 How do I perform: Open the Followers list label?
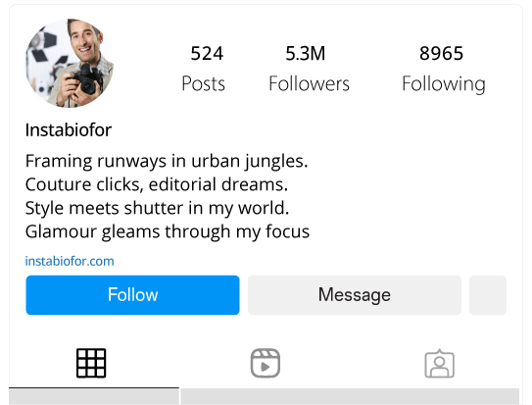coord(309,83)
